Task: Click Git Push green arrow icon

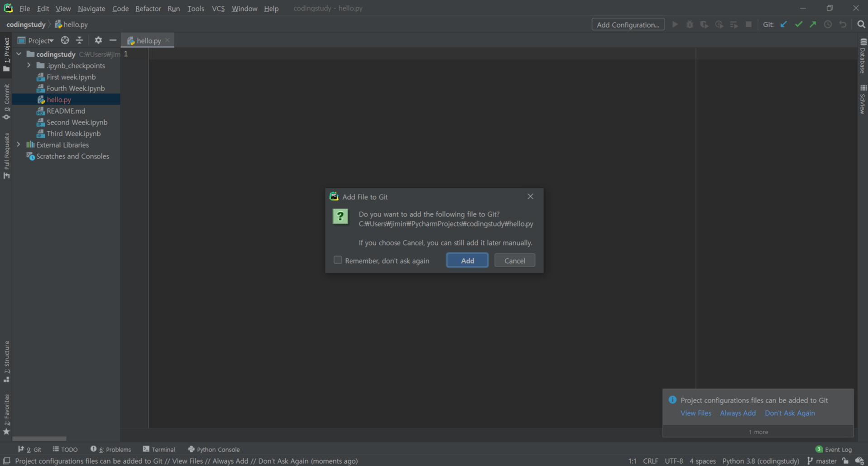Action: (x=813, y=24)
